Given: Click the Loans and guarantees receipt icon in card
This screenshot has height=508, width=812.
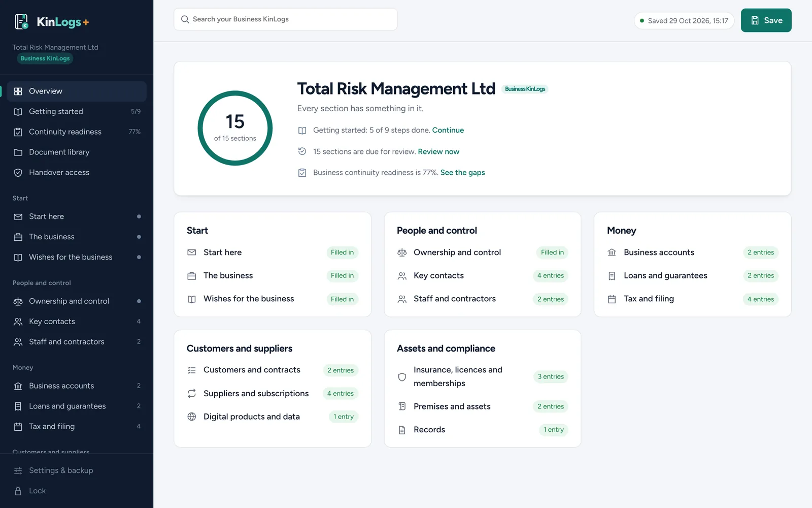Looking at the screenshot, I should pos(612,276).
